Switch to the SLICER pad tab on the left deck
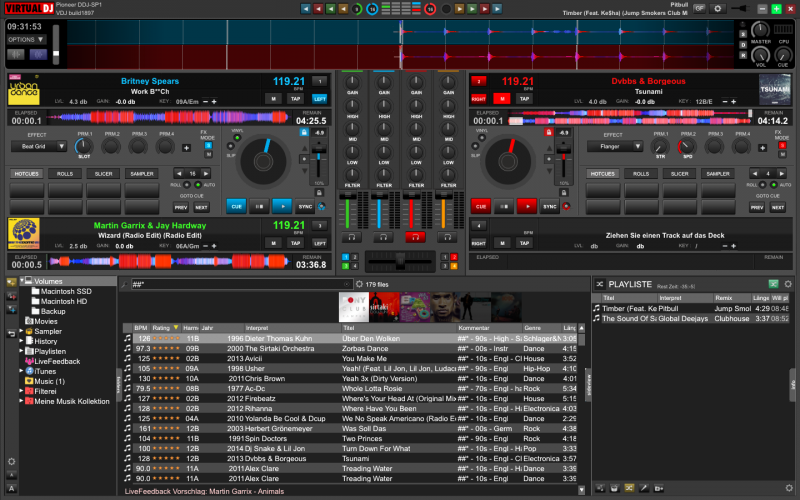The height and width of the screenshot is (500, 800). 102,173
